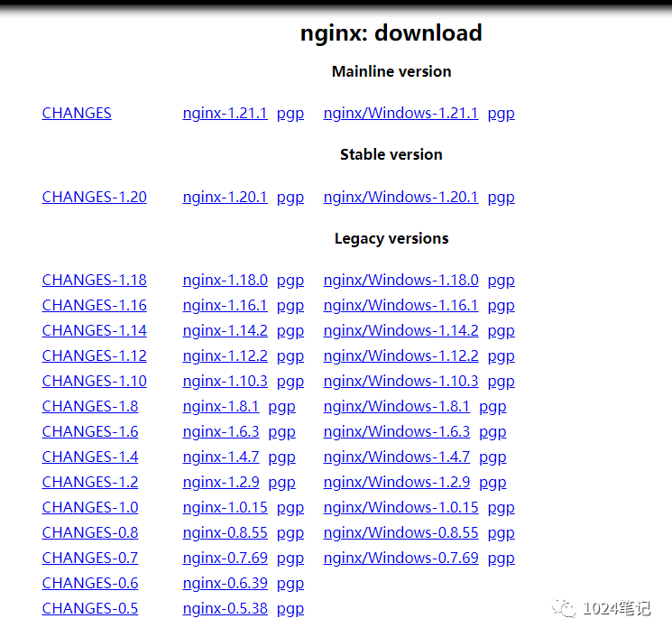Download nginx-1.0.15
The width and height of the screenshot is (672, 637).
click(225, 508)
